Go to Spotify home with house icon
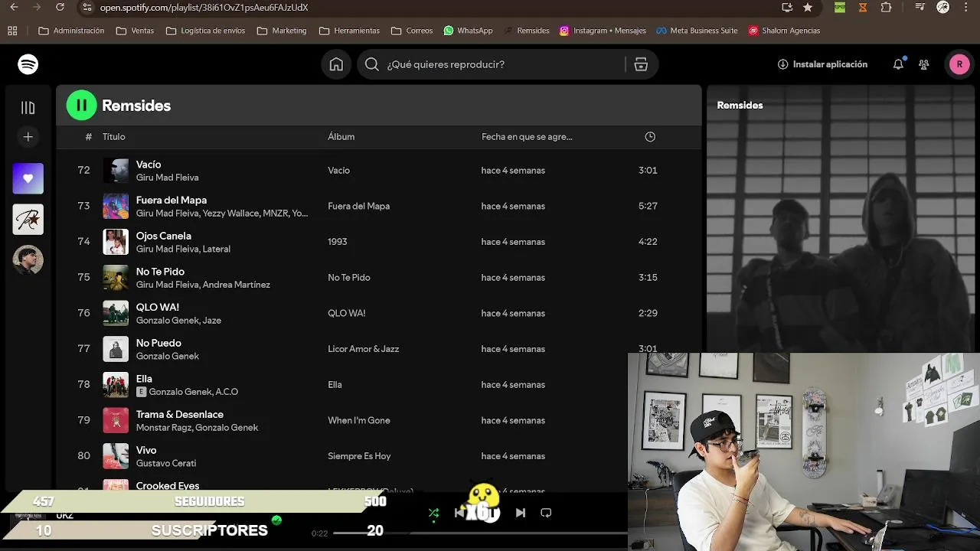Image resolution: width=980 pixels, height=551 pixels. pyautogui.click(x=336, y=64)
